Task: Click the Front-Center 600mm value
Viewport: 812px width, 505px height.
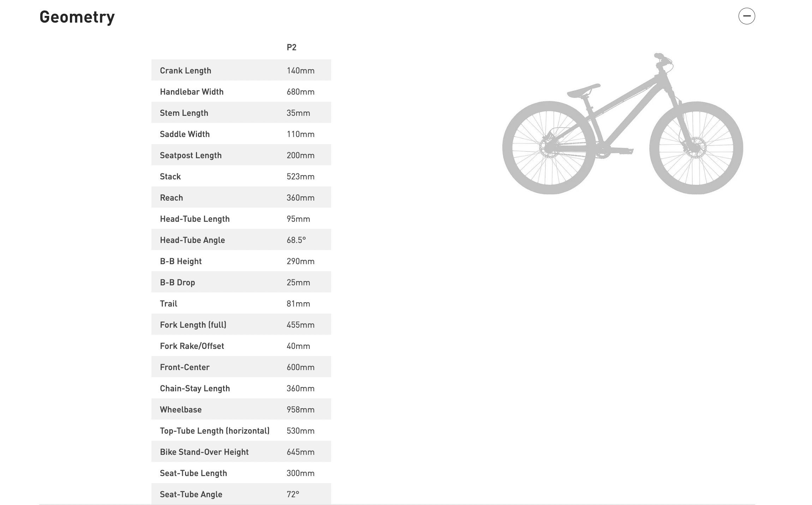Action: (x=300, y=367)
